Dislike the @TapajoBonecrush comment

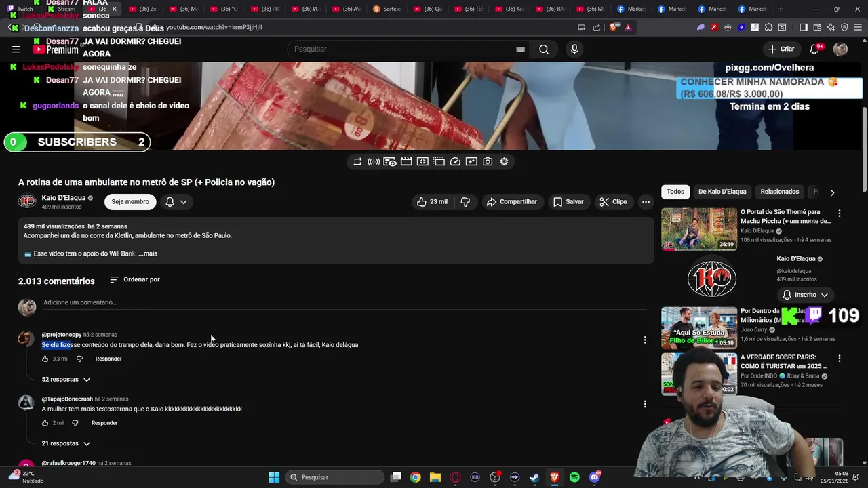point(75,423)
